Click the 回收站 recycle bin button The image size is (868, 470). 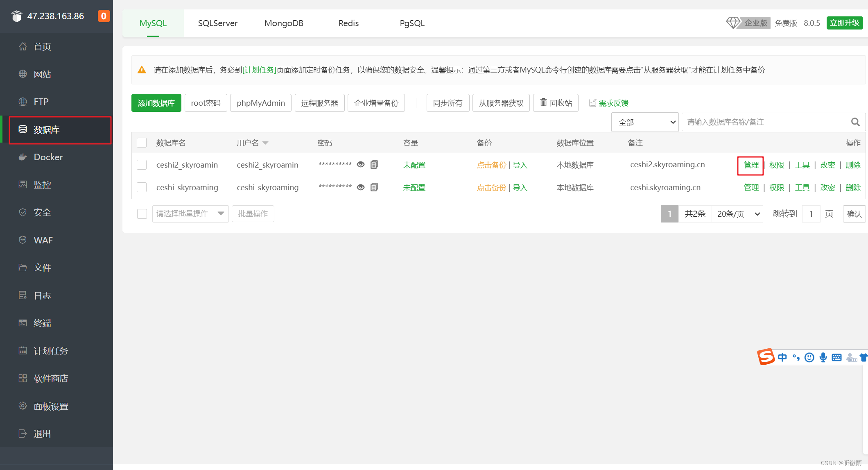tap(556, 103)
